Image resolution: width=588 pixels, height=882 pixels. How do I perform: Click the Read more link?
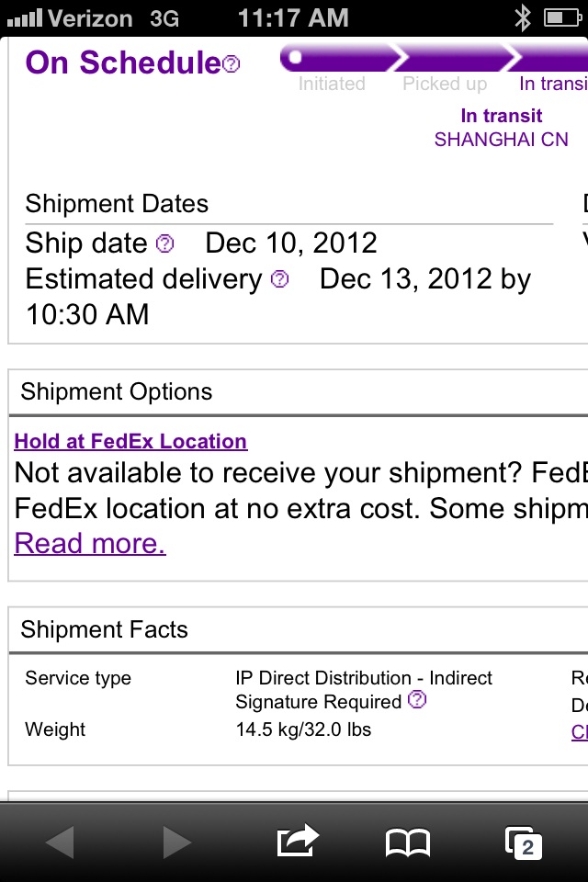click(90, 543)
